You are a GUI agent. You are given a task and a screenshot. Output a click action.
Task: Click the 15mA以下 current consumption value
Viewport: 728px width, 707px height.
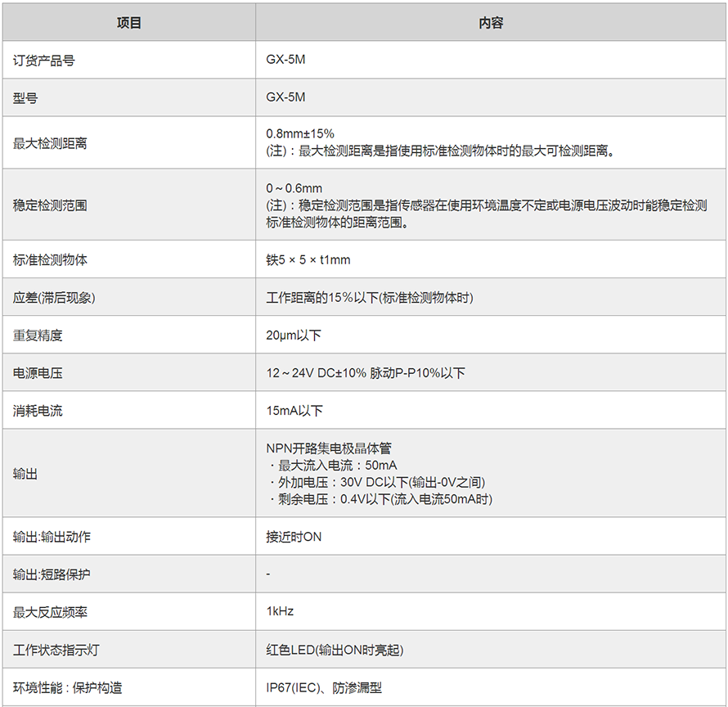click(x=294, y=411)
